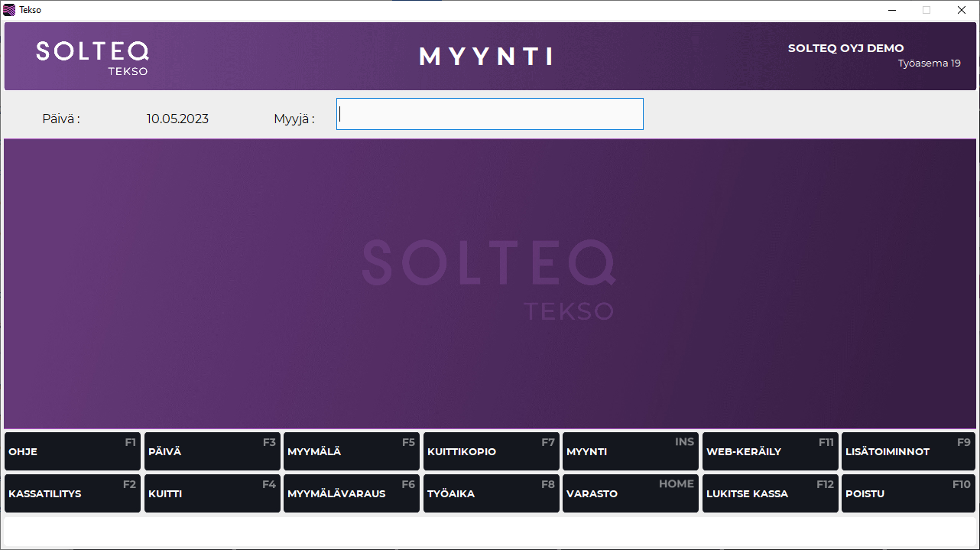Select MYYMÄLÄVARAUS F6 button

(351, 493)
